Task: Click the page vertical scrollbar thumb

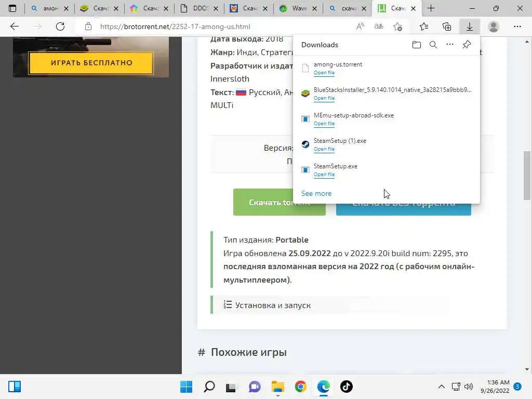Action: [x=527, y=175]
